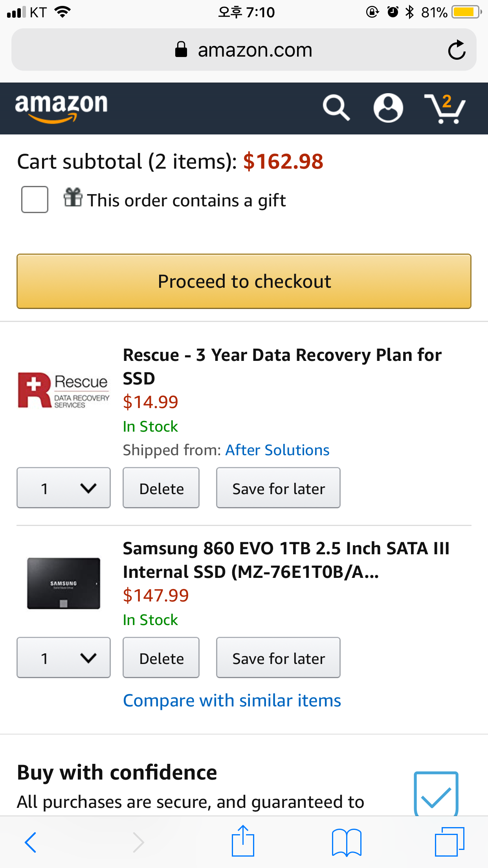Tap the Amazon logo
Screen dimensions: 488x868
click(61, 108)
